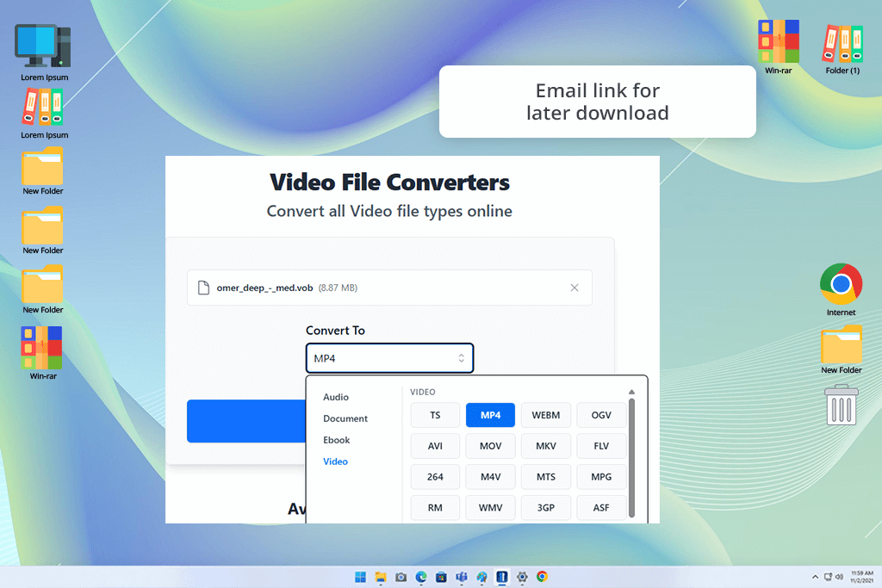The image size is (882, 588).
Task: Open the volume tray icon
Action: point(839,577)
